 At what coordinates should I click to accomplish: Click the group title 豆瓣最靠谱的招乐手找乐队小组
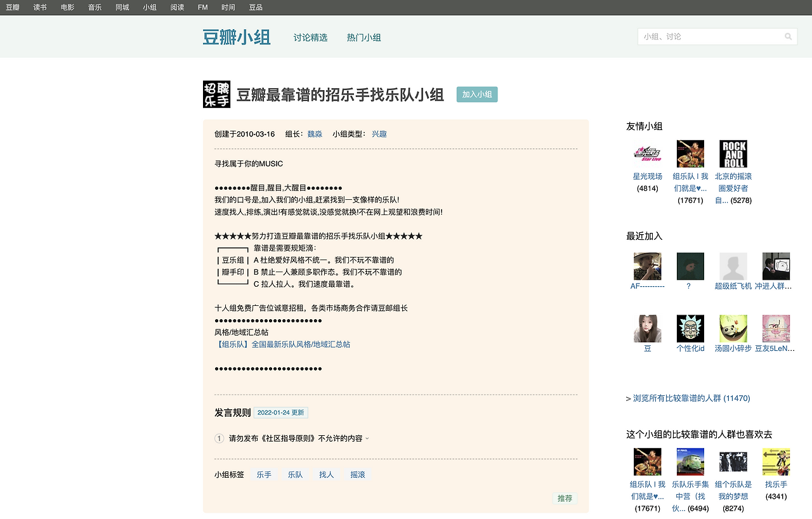coord(340,95)
